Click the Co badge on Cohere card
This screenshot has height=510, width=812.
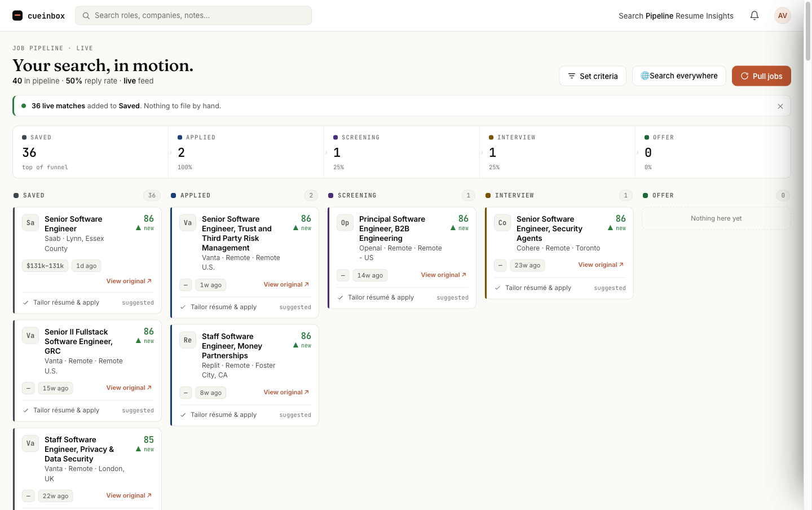[502, 223]
